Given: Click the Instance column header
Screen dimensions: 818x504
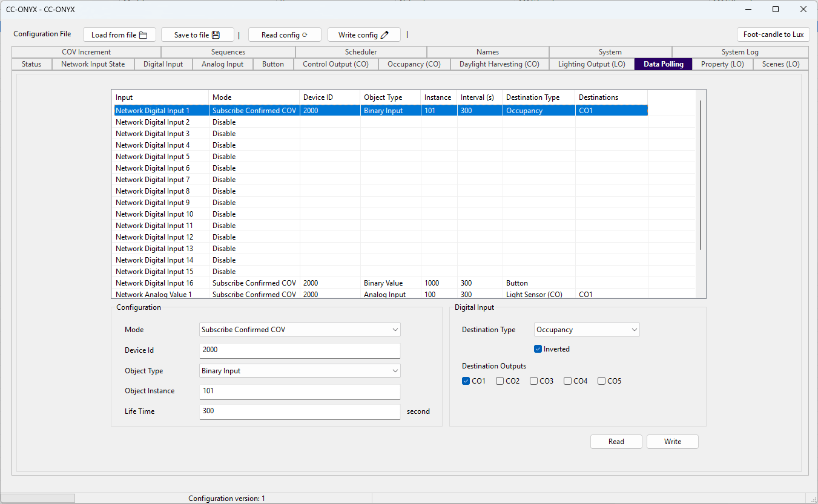Looking at the screenshot, I should 439,97.
